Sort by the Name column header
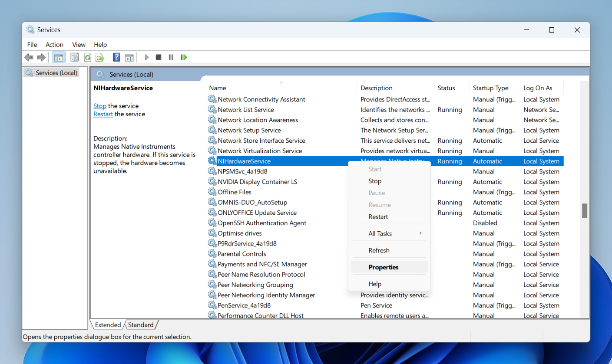 [281, 88]
